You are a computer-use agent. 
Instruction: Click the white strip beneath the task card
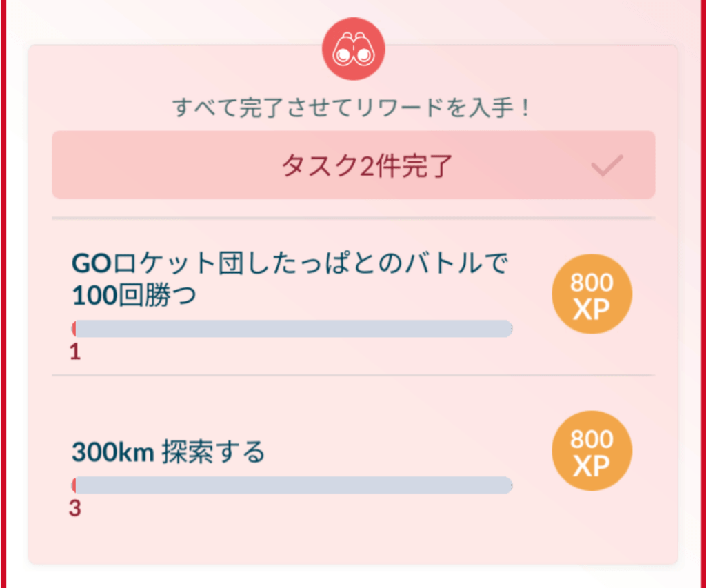tap(353, 578)
